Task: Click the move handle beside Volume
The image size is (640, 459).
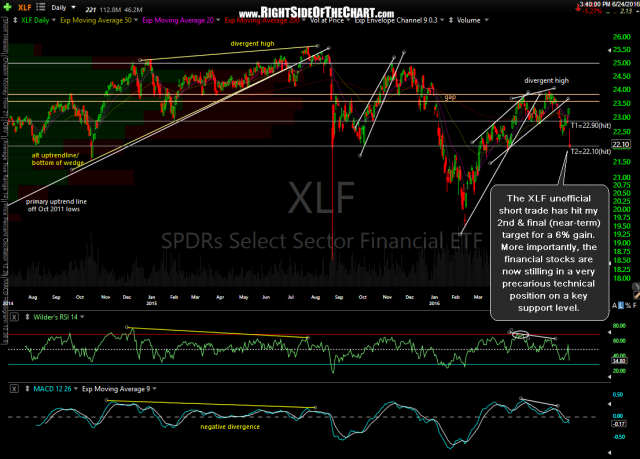Action: tap(451, 20)
